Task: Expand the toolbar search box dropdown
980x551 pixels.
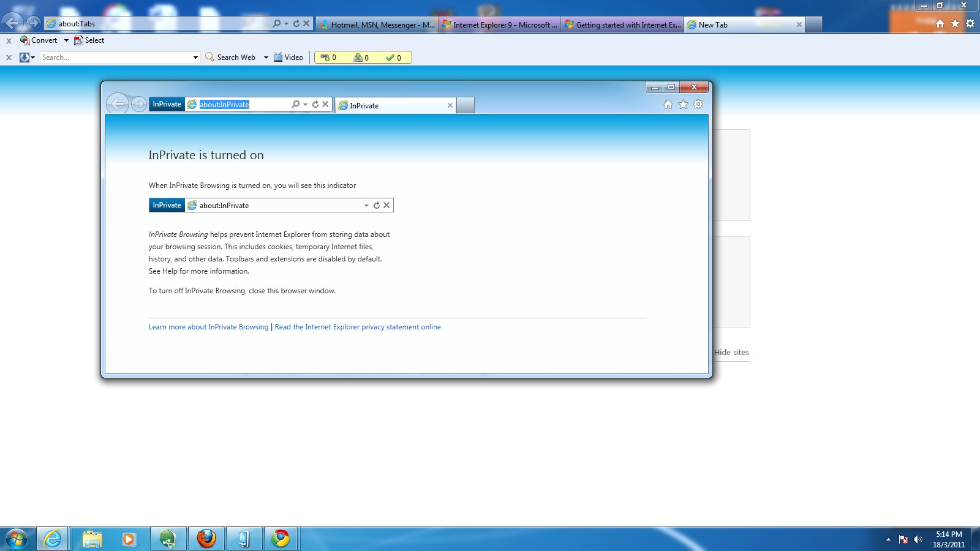Action: tap(195, 58)
